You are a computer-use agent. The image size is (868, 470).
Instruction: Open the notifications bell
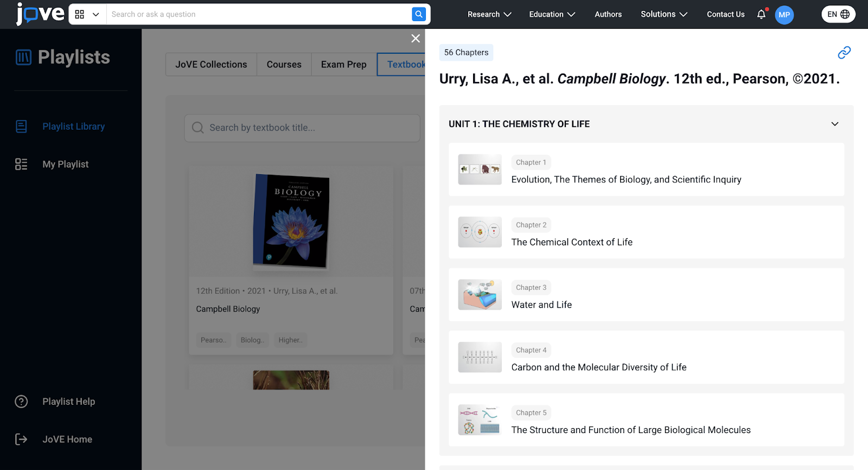pos(761,15)
